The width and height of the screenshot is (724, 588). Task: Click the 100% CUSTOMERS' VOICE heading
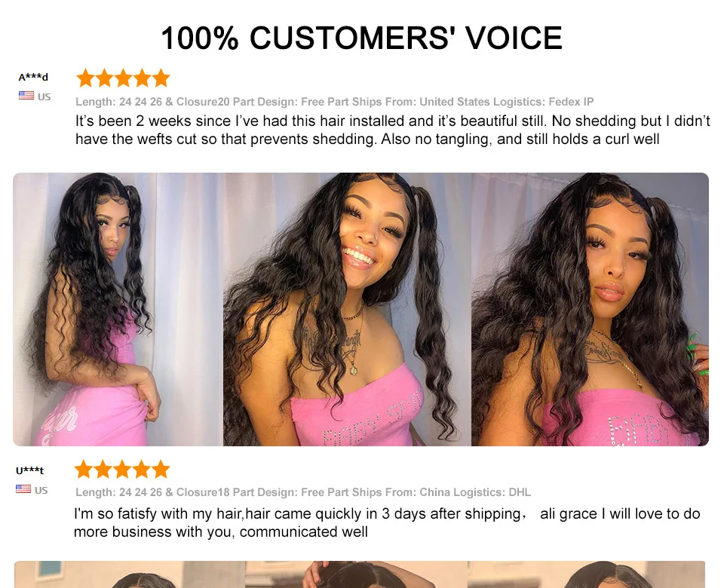[361, 38]
